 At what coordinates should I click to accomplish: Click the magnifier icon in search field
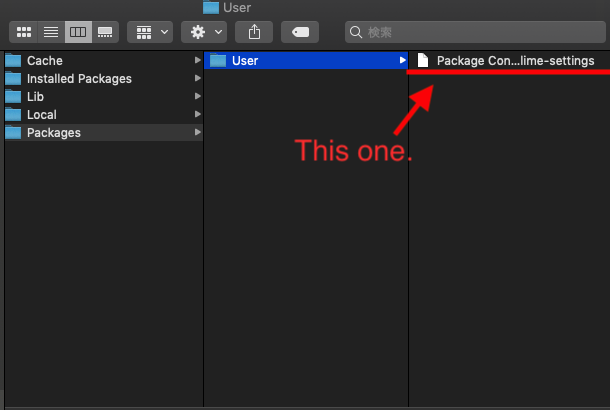[356, 32]
